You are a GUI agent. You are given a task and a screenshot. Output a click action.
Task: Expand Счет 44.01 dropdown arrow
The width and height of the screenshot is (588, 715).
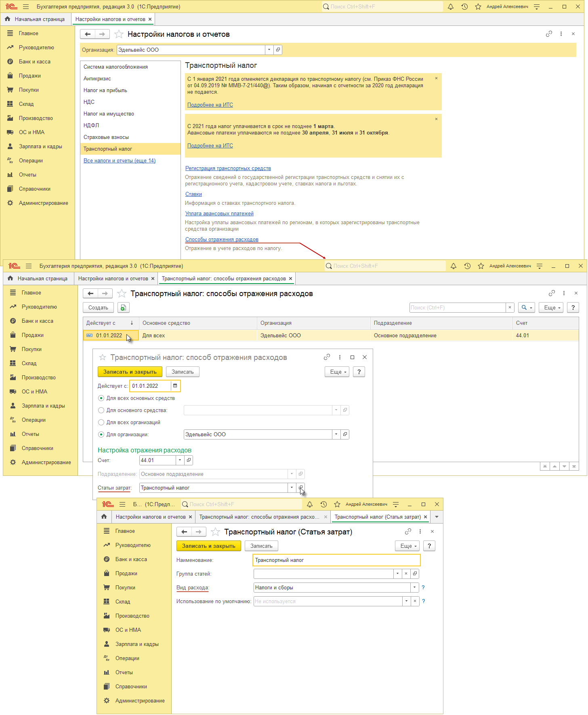[x=180, y=460]
